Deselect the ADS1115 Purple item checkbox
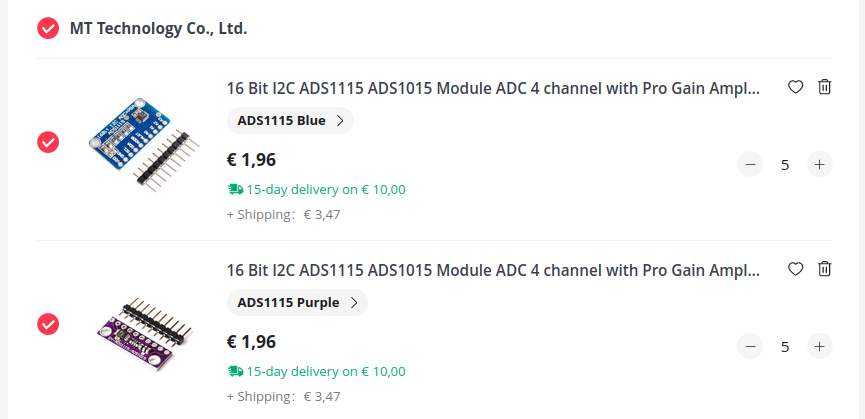The height and width of the screenshot is (419, 865). coord(48,324)
